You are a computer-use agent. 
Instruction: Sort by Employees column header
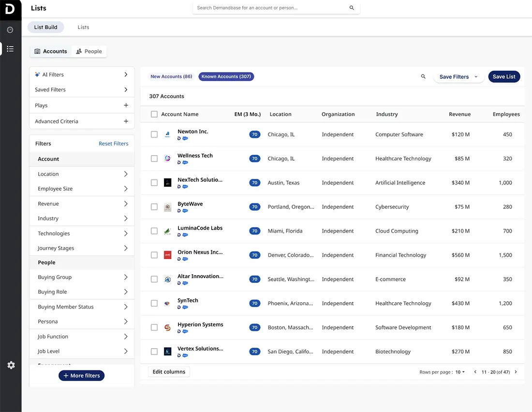click(x=506, y=114)
